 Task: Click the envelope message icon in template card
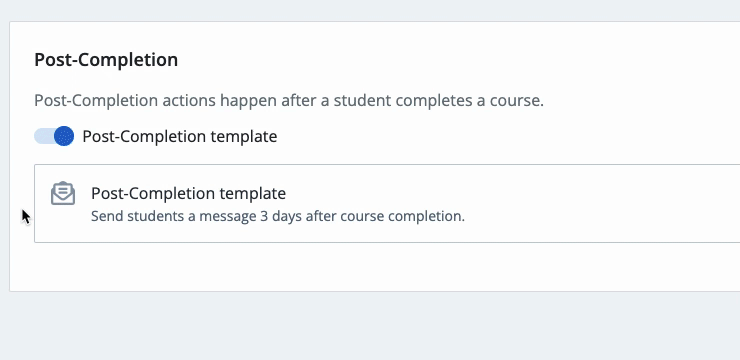(63, 193)
